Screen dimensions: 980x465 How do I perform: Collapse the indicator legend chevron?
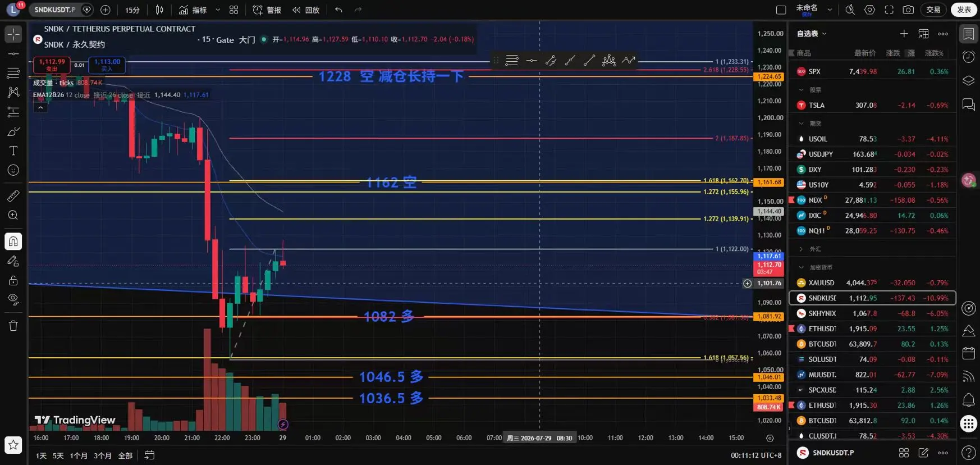point(40,107)
